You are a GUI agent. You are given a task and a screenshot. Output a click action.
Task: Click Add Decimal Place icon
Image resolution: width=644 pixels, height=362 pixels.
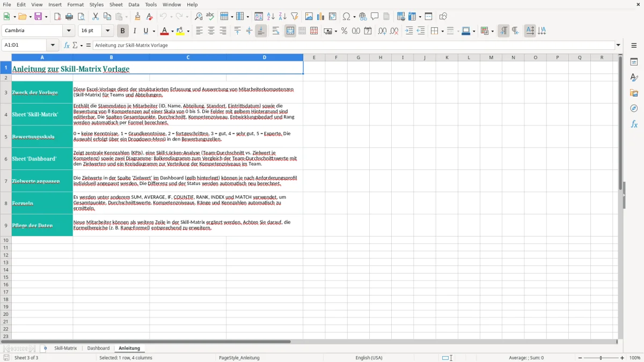pyautogui.click(x=382, y=31)
